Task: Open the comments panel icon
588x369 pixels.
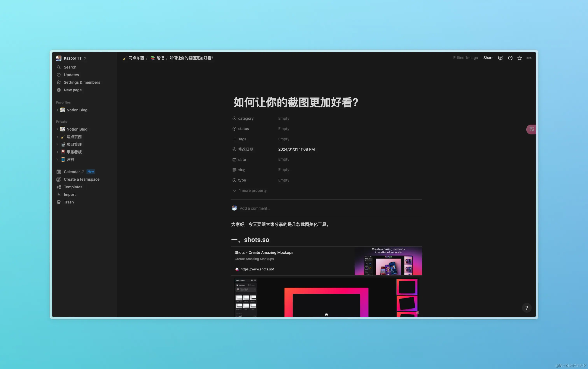Action: 500,58
